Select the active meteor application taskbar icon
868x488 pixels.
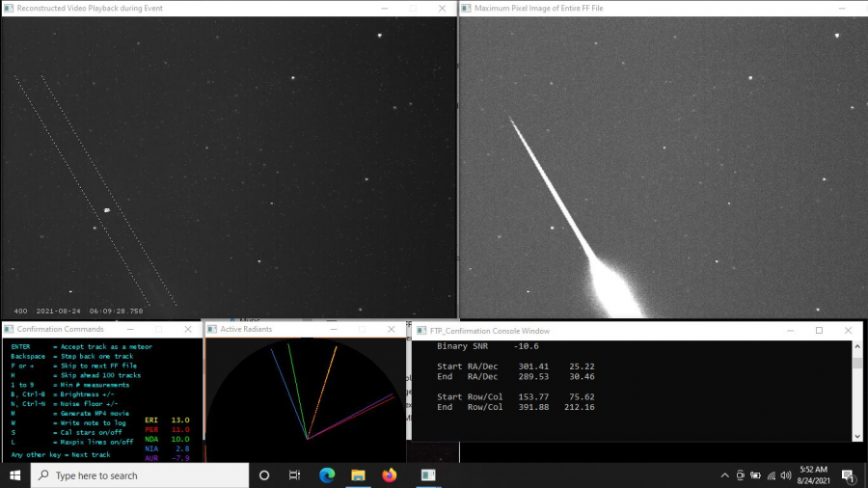click(x=428, y=475)
